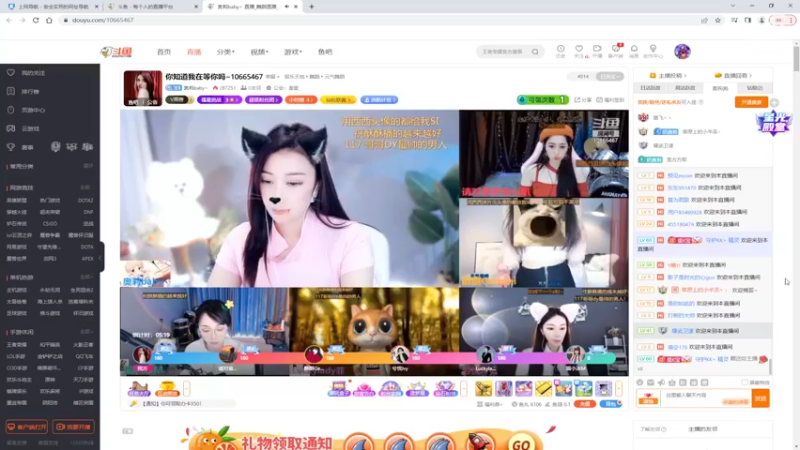Click the orange 充值 recharge button
The width and height of the screenshot is (800, 450).
tap(585, 404)
